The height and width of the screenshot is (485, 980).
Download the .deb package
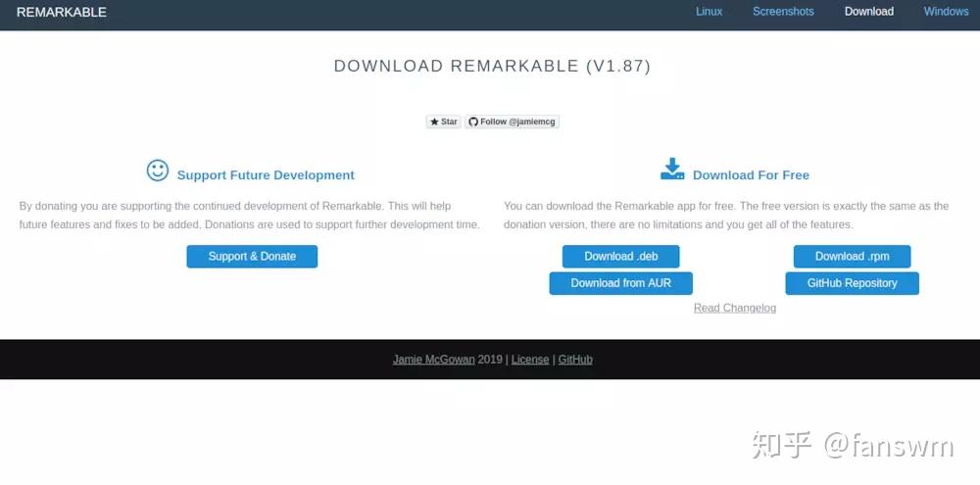[x=620, y=257]
